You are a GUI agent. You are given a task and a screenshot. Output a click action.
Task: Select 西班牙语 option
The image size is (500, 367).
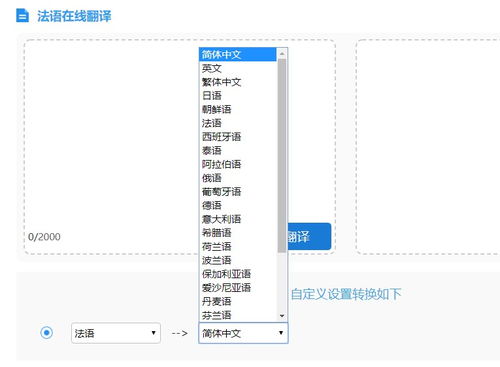click(x=238, y=137)
